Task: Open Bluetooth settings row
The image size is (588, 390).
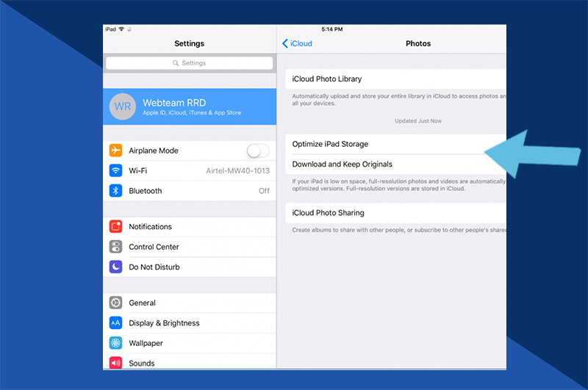Action: [x=190, y=191]
